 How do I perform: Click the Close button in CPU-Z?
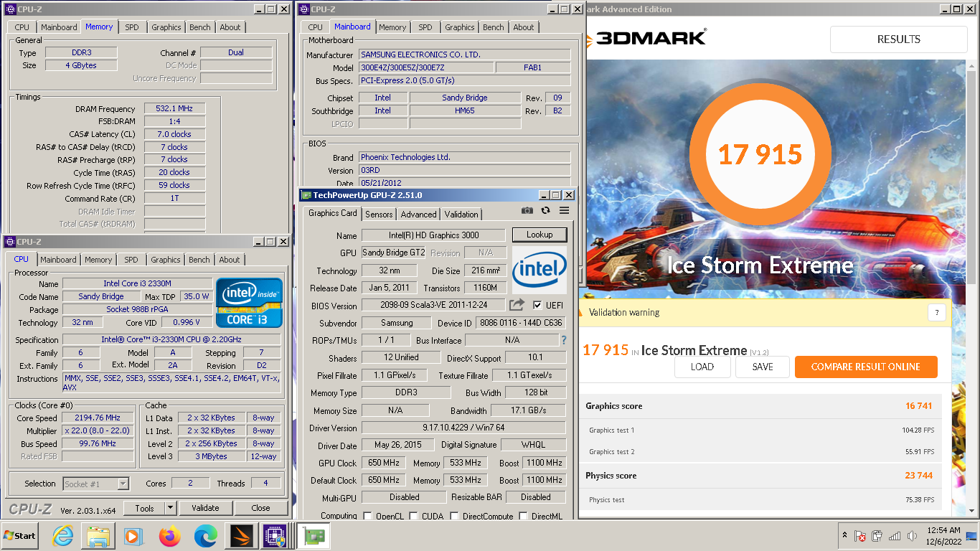[x=260, y=508]
